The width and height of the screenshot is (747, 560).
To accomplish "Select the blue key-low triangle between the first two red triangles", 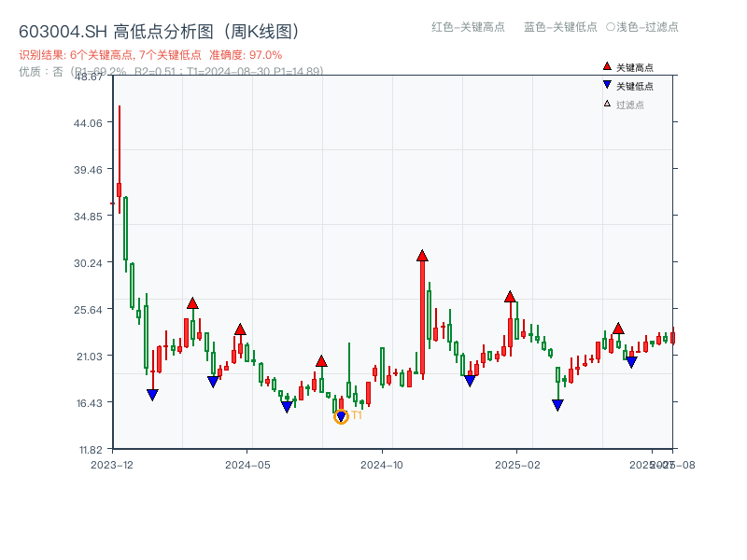I will coord(213,382).
